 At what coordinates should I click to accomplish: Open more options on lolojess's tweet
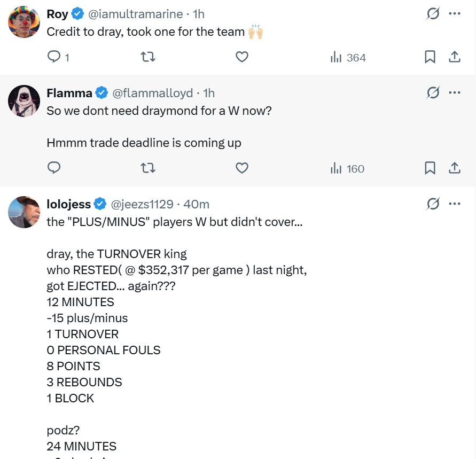(x=455, y=204)
